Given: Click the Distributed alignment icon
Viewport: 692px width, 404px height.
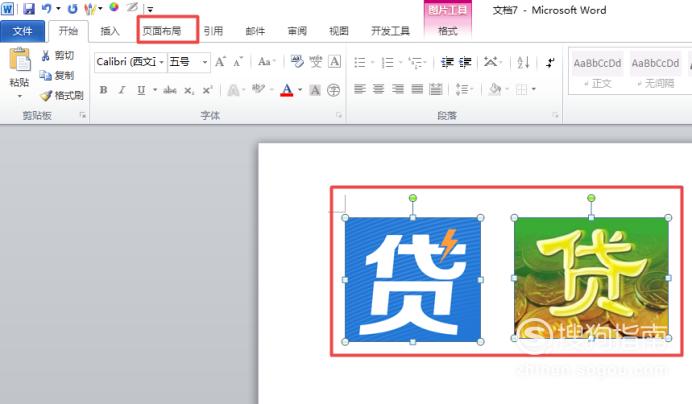Looking at the screenshot, I should [x=436, y=90].
